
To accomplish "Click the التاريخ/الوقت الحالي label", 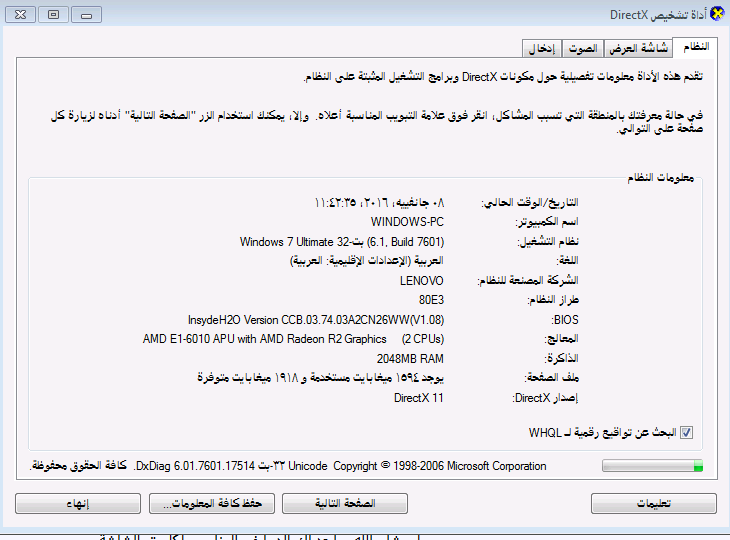I will pyautogui.click(x=530, y=202).
